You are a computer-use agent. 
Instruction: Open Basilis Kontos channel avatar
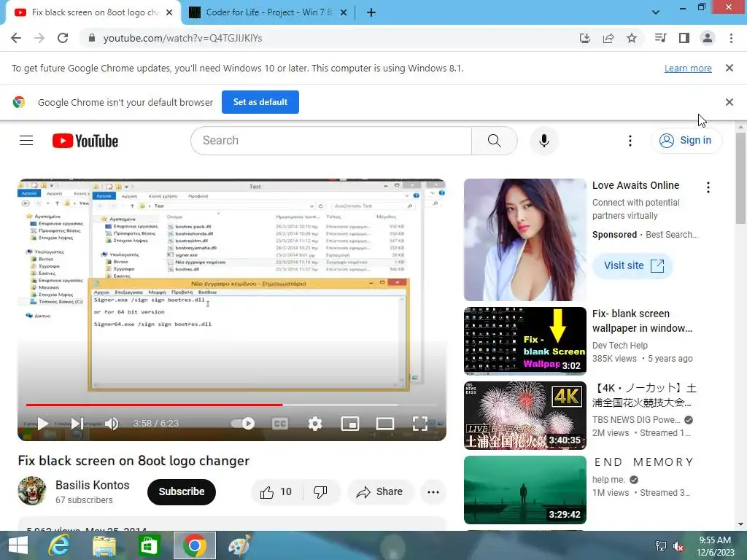32,491
